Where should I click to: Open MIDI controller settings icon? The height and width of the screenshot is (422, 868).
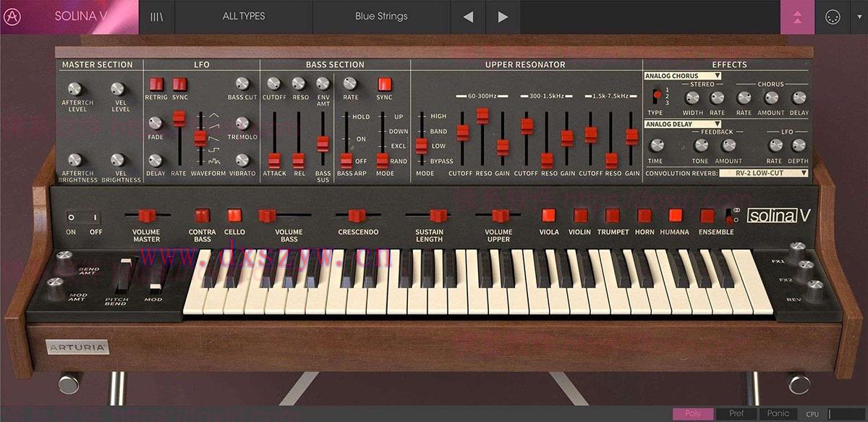(x=833, y=16)
